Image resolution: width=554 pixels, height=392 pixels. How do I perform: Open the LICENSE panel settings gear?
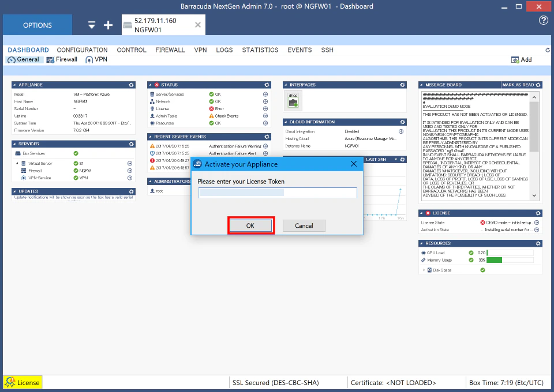(538, 213)
